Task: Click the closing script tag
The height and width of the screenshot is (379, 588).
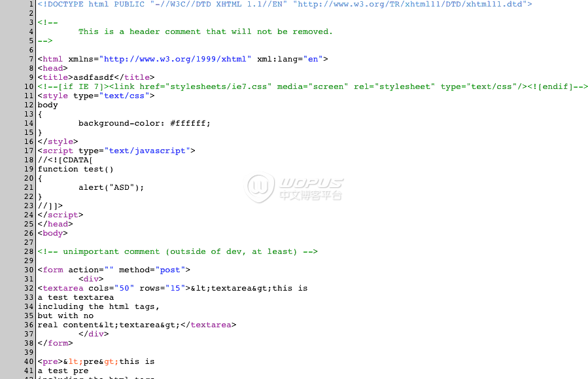Action: click(x=60, y=215)
